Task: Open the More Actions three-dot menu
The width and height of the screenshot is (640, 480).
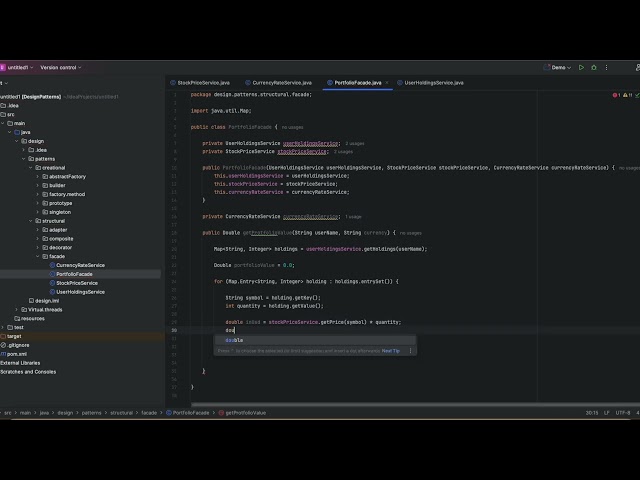Action: (608, 68)
